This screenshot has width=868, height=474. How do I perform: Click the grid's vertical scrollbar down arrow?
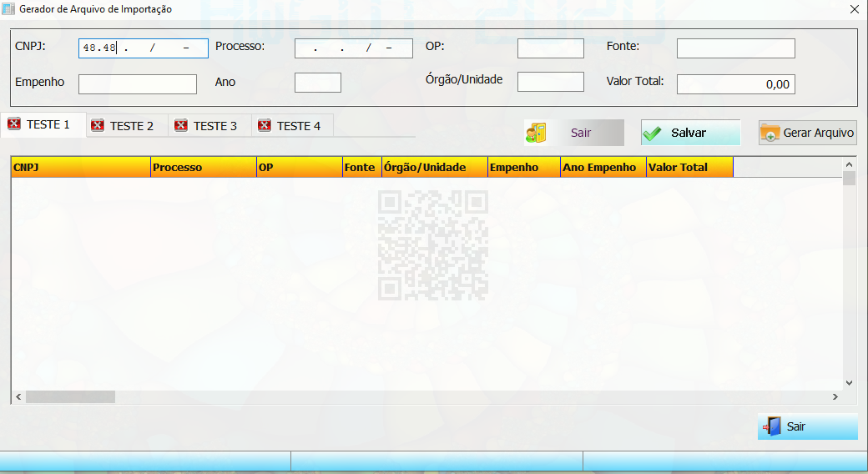click(x=849, y=383)
